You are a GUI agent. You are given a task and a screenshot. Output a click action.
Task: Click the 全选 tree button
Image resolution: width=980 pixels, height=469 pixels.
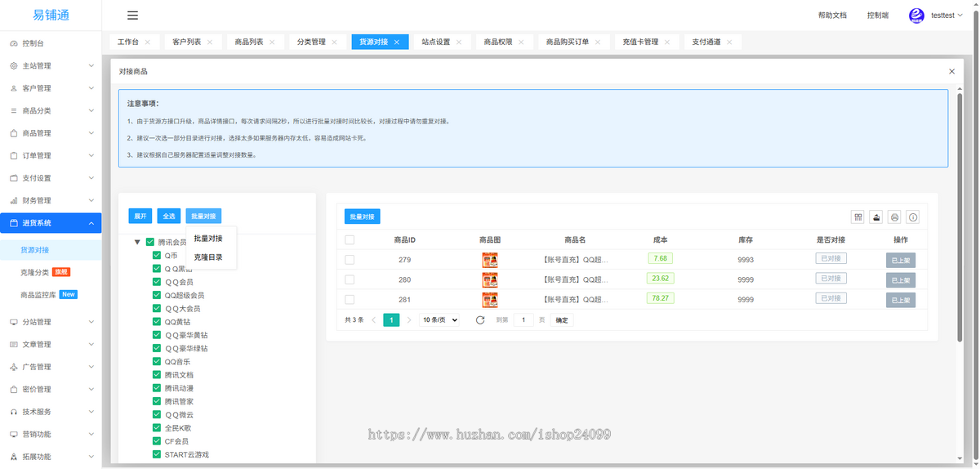169,217
